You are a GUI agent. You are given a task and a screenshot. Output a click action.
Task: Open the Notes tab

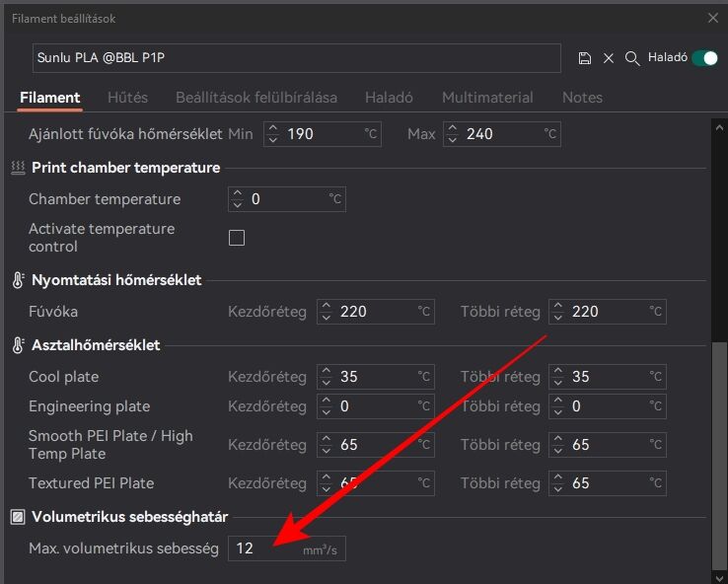(583, 98)
